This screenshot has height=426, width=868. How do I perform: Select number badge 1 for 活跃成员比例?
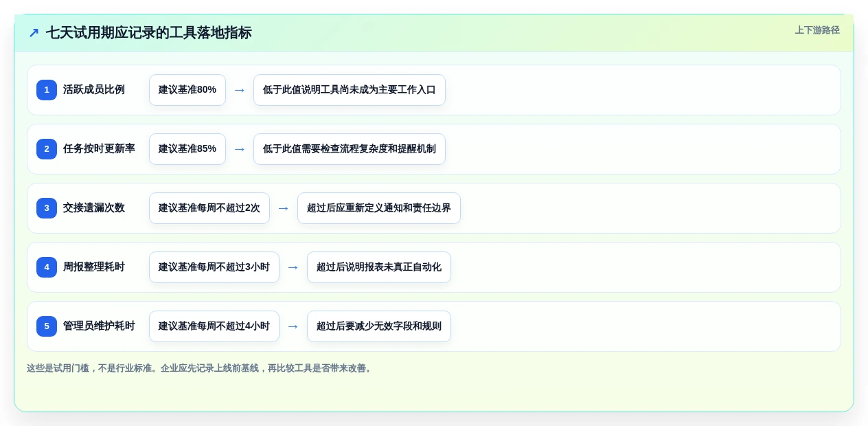(47, 90)
